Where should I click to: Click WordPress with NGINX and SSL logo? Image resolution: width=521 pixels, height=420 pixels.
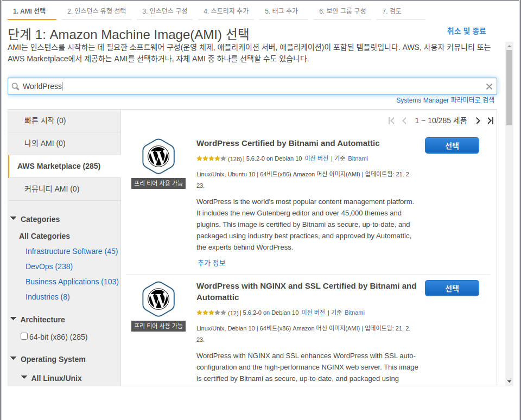(x=158, y=299)
